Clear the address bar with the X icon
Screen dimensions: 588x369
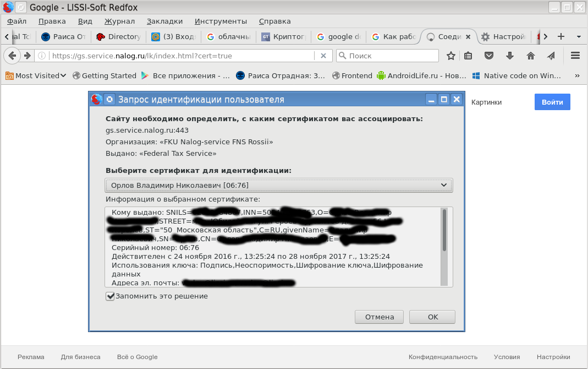pyautogui.click(x=324, y=55)
